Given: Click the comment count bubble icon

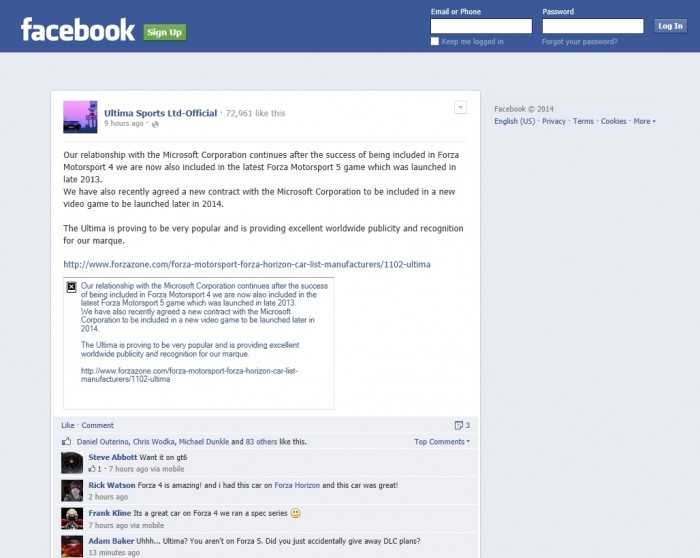Looking at the screenshot, I should 458,425.
